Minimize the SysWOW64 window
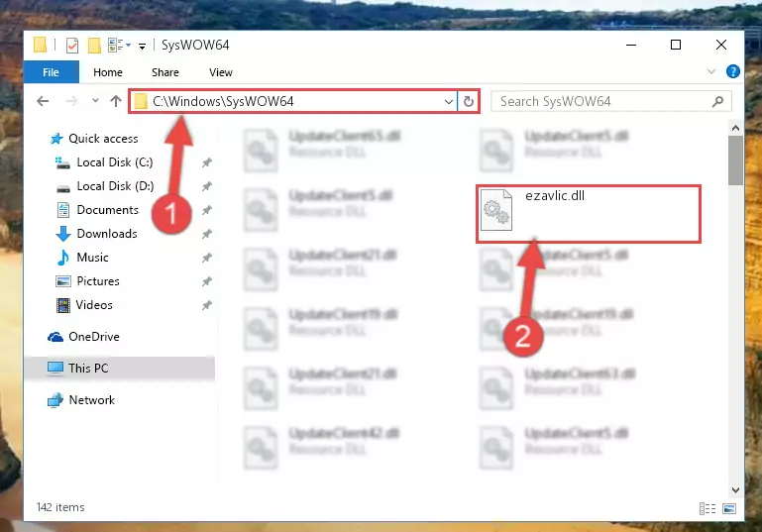The height and width of the screenshot is (532, 762). (x=631, y=46)
